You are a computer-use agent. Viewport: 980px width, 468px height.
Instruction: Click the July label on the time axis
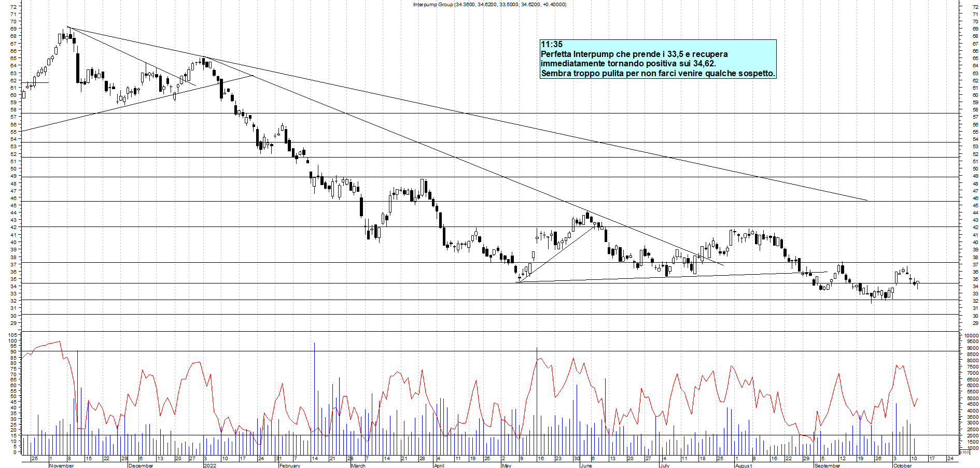(x=665, y=465)
